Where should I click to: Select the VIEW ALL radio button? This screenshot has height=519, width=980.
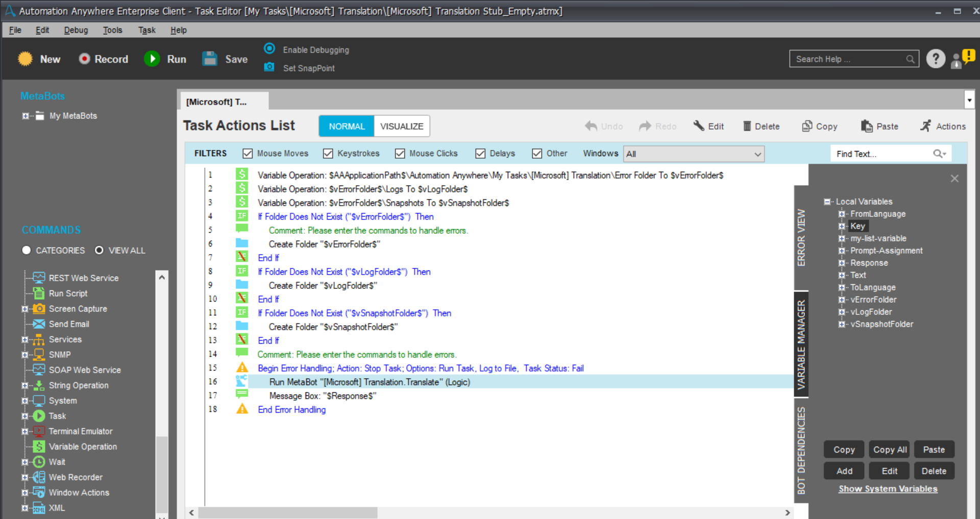pos(99,250)
